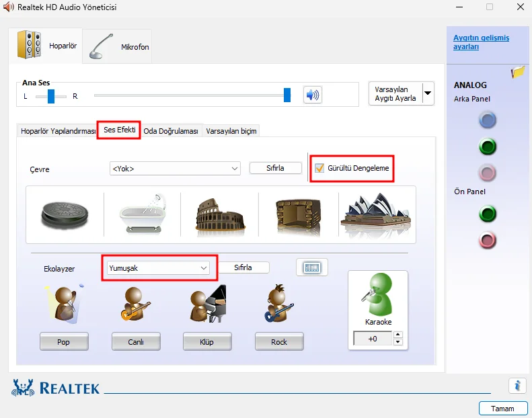This screenshot has width=532, height=418.
Task: Click the speaker icon in title bar
Action: click(8, 7)
